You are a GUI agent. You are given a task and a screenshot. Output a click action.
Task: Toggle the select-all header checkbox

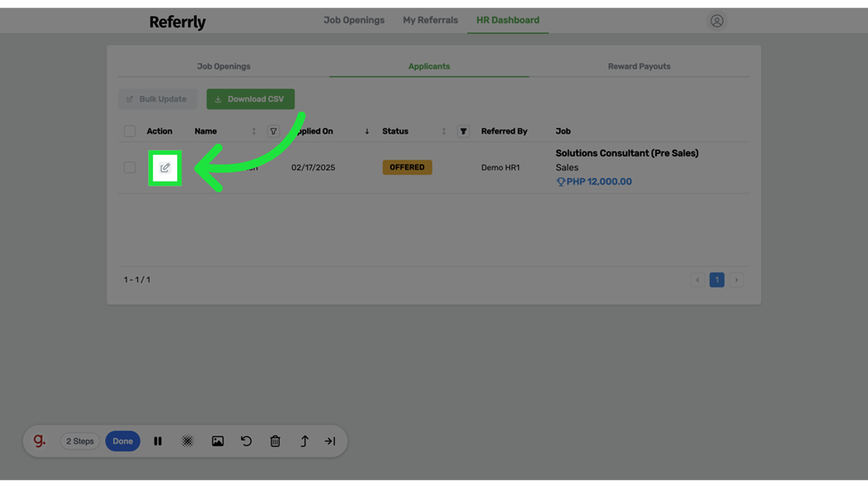pos(130,131)
